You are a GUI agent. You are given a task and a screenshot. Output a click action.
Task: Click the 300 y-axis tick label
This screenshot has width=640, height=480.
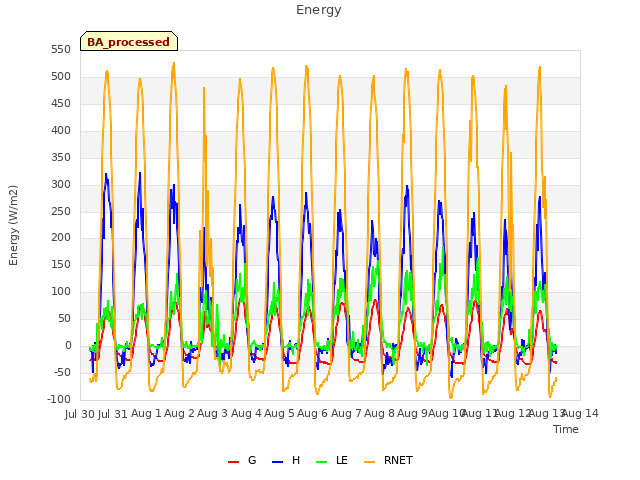[61, 184]
